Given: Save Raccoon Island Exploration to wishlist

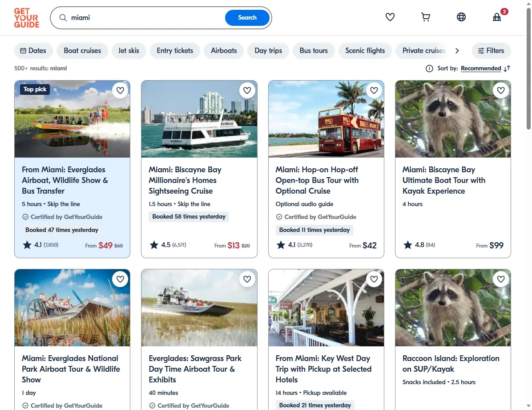Looking at the screenshot, I should [x=501, y=279].
